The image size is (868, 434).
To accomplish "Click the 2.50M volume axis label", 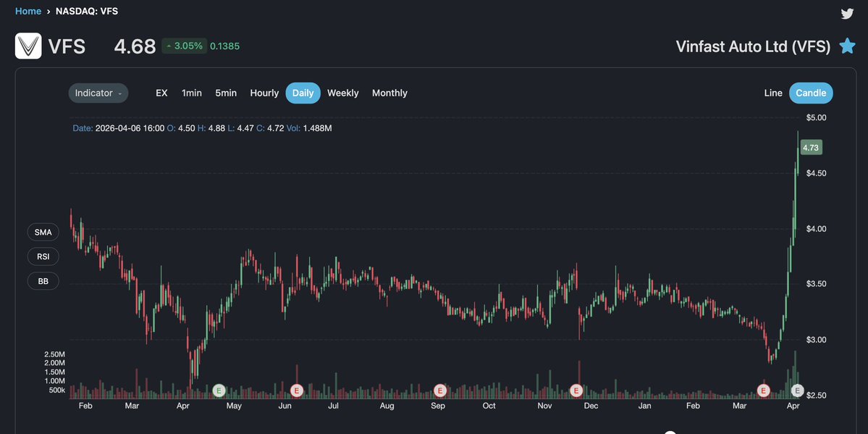I will click(55, 354).
